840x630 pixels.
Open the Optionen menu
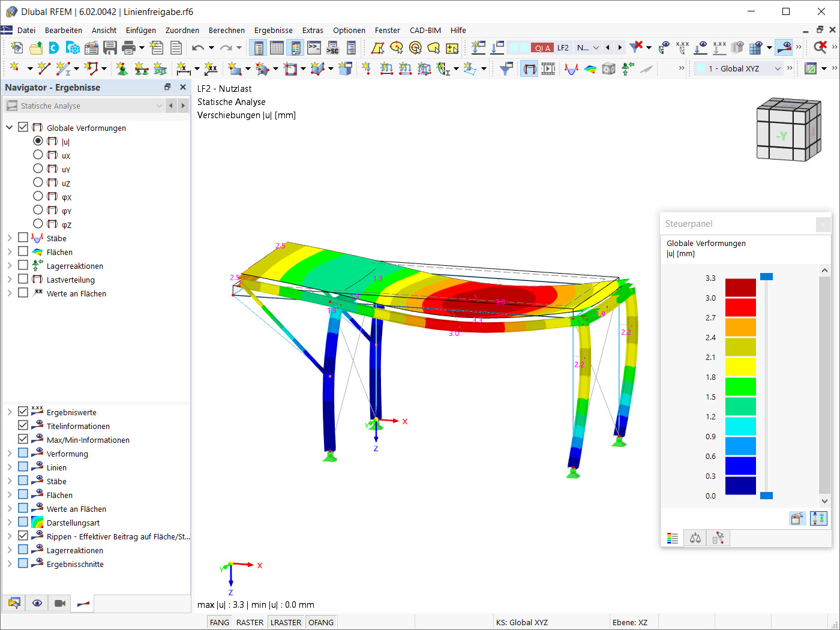coord(349,30)
